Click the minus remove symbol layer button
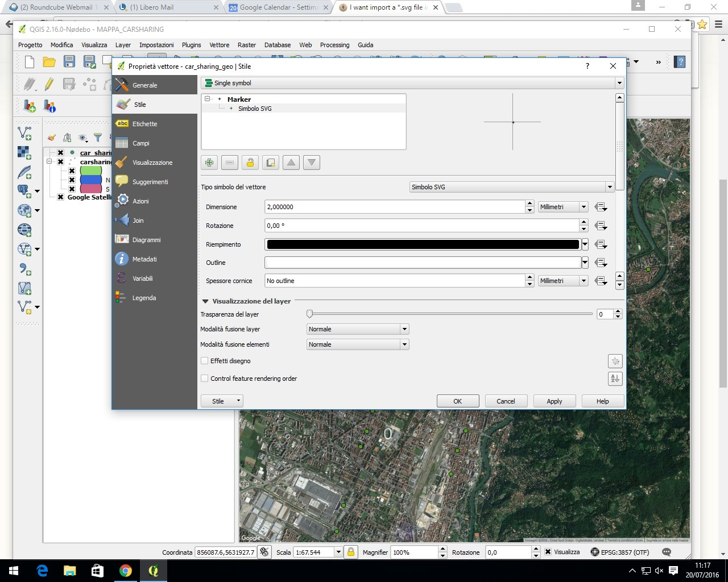The image size is (728, 582). coord(230,163)
